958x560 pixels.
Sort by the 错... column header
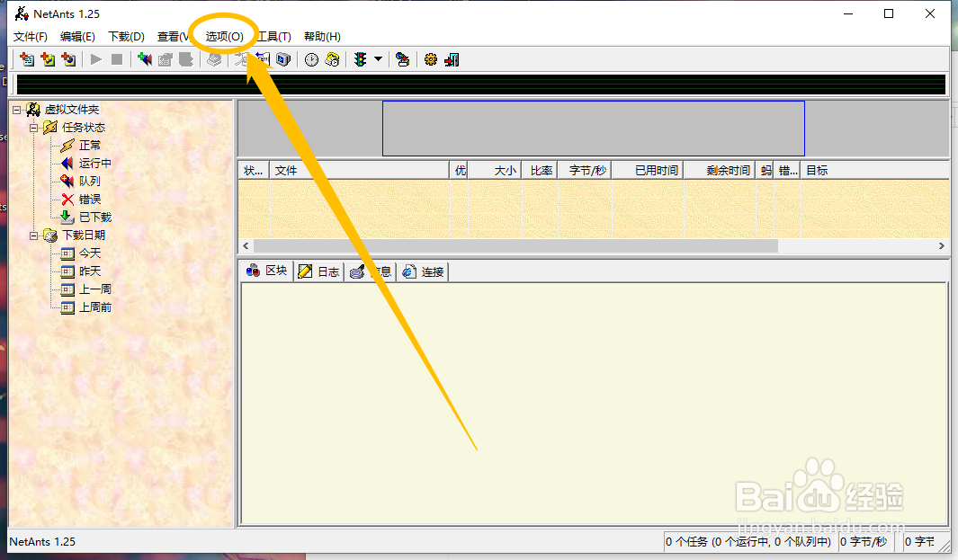(788, 171)
